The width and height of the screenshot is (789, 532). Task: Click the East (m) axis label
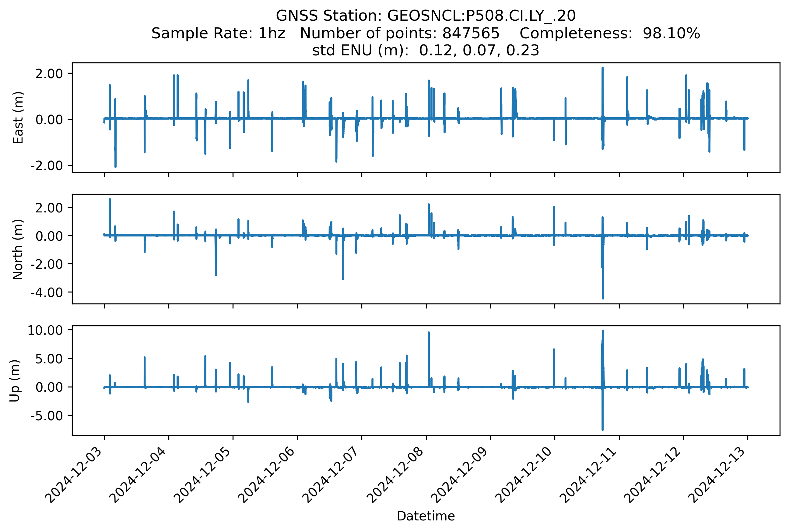click(18, 118)
